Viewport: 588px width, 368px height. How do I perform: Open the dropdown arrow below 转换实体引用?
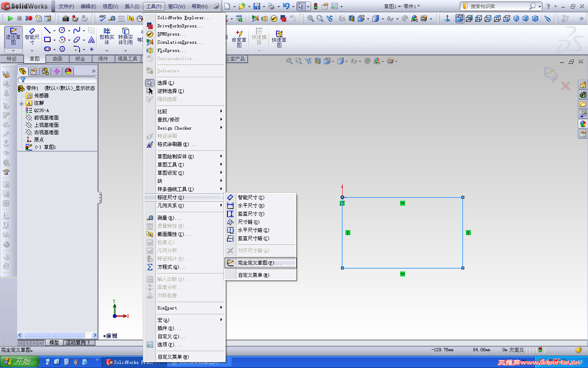125,51
